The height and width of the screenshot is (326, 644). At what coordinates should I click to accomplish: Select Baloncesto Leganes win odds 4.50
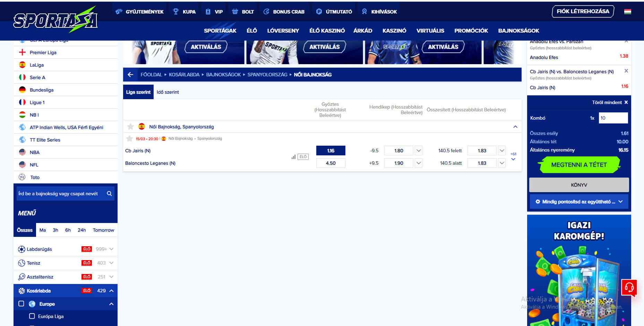[331, 163]
